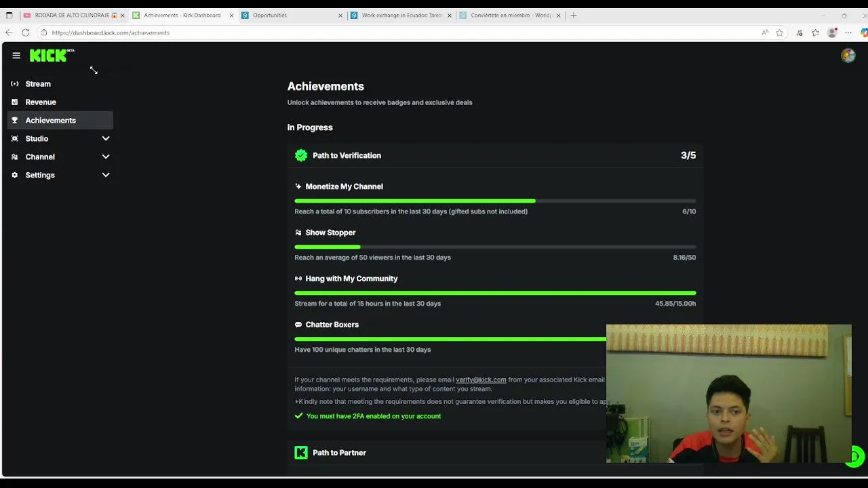The width and height of the screenshot is (868, 488).
Task: Click the Achievements trophy icon in sidebar
Action: (x=15, y=121)
